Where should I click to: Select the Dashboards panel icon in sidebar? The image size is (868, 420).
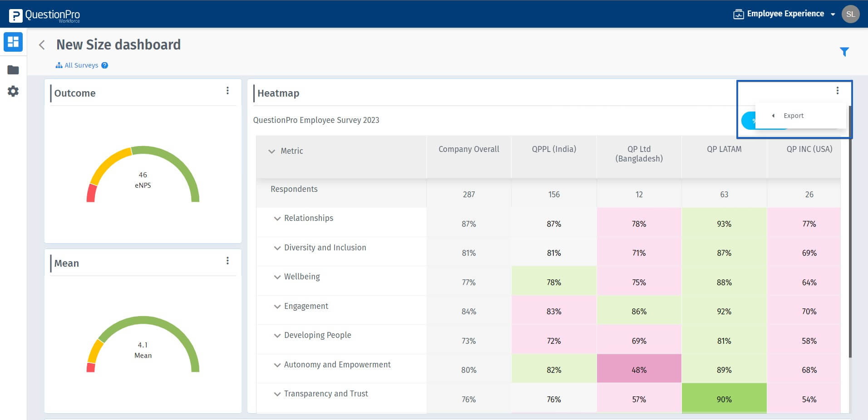[x=13, y=42]
